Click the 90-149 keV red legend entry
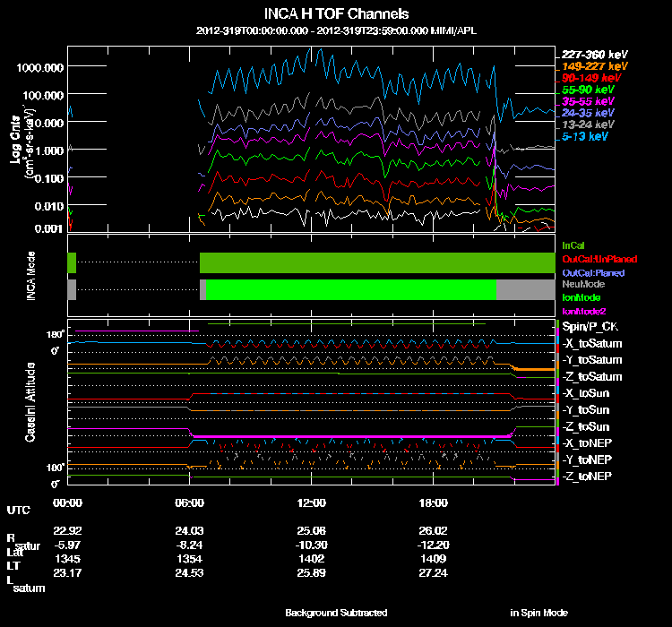672x627 pixels. click(590, 78)
